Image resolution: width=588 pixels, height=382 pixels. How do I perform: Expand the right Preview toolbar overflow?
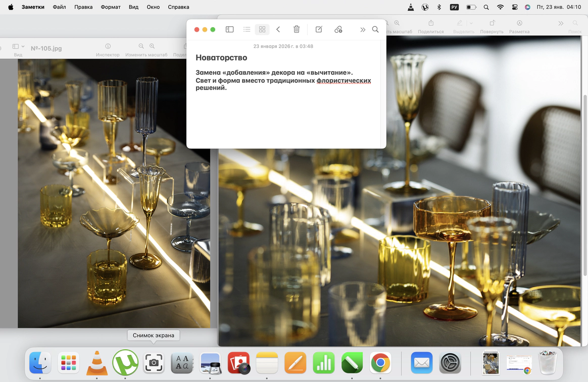(x=561, y=23)
